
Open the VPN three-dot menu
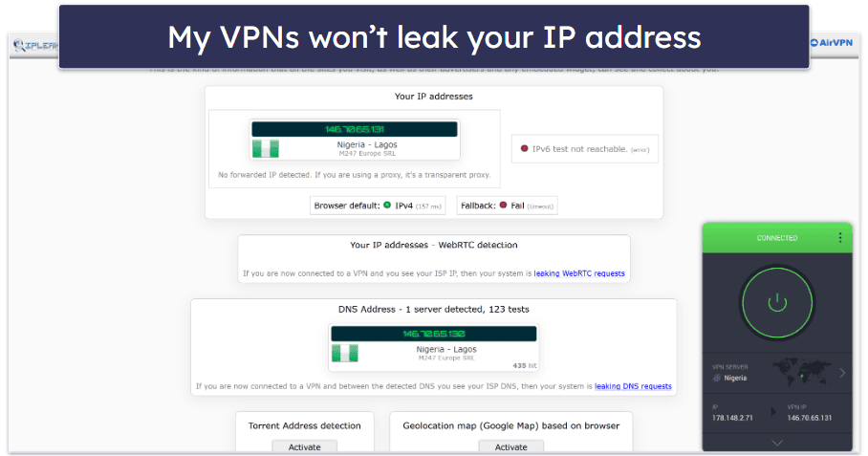tap(839, 237)
